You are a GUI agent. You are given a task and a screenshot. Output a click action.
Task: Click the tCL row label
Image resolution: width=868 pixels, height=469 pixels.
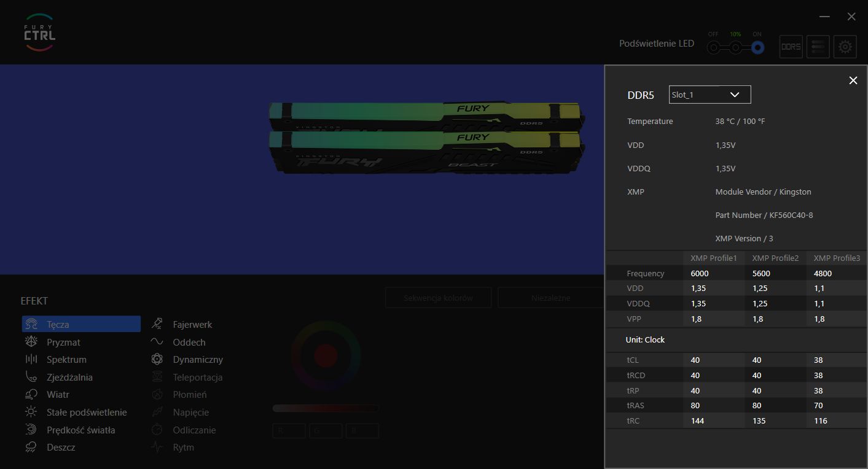pyautogui.click(x=633, y=360)
